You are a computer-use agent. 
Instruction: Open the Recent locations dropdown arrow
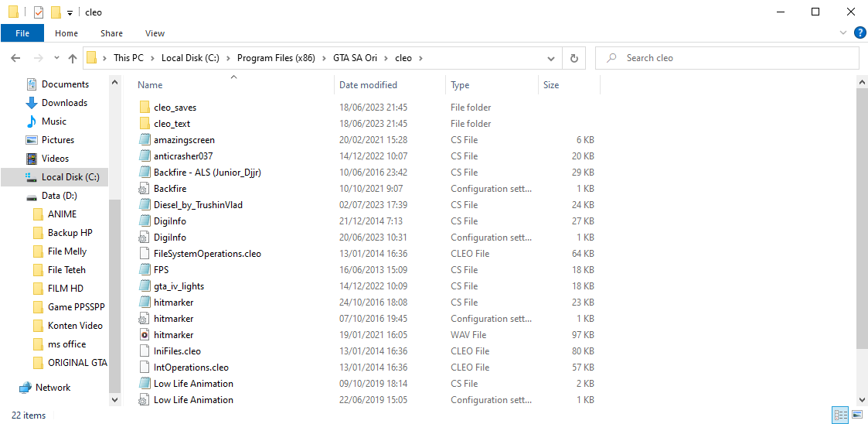pos(57,57)
